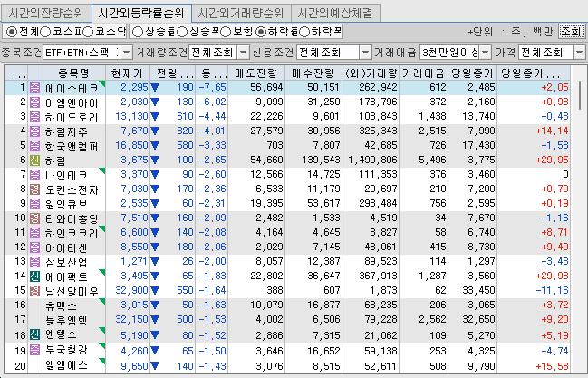Switch to 시간외예상체결 tab

pyautogui.click(x=335, y=14)
